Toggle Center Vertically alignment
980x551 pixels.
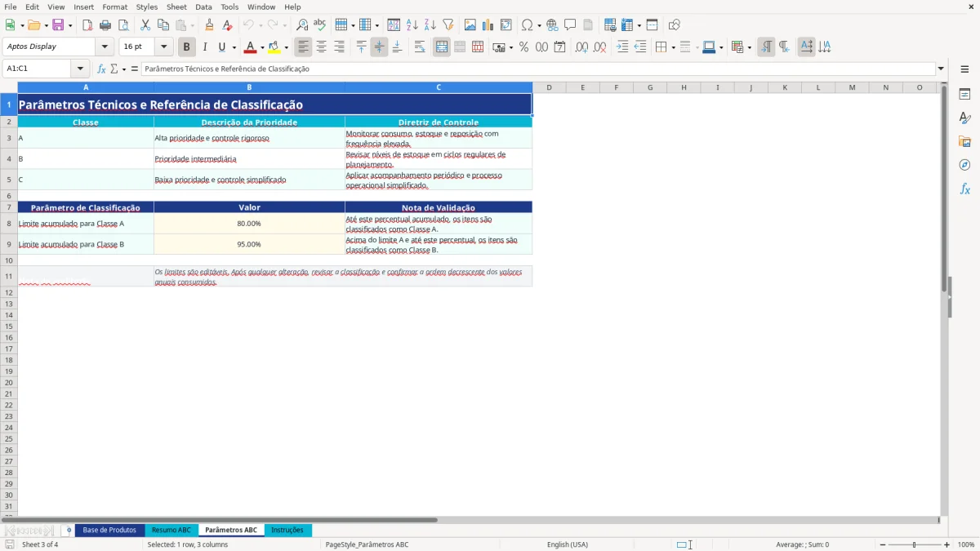[379, 47]
